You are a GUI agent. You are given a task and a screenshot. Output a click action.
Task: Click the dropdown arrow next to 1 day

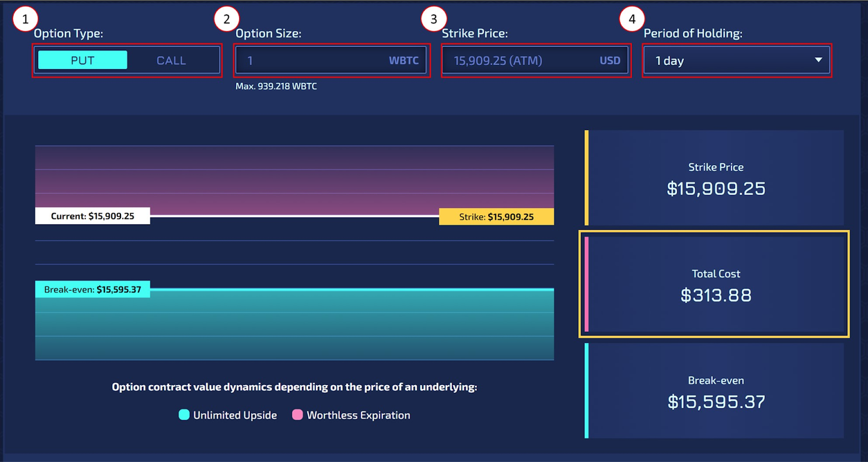tap(819, 60)
